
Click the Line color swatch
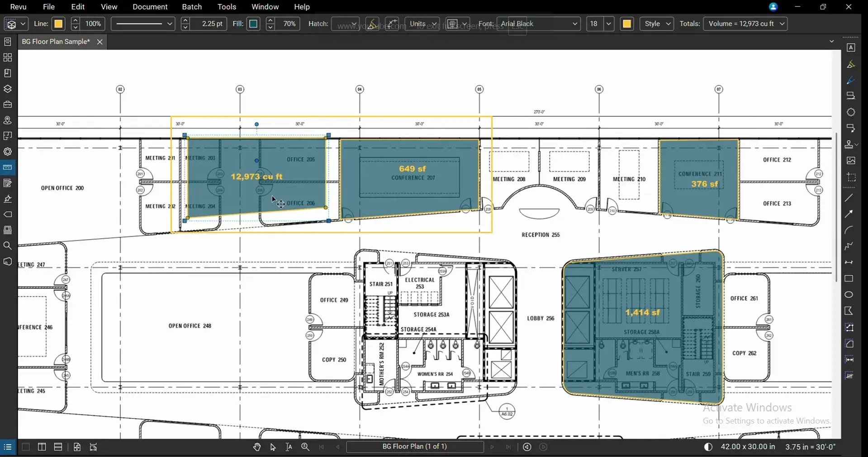[x=58, y=24]
